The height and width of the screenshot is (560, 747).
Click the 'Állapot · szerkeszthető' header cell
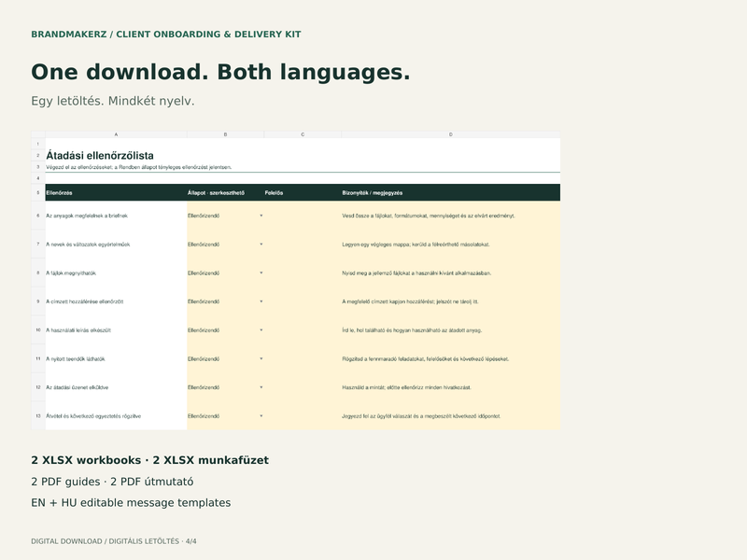pos(225,193)
